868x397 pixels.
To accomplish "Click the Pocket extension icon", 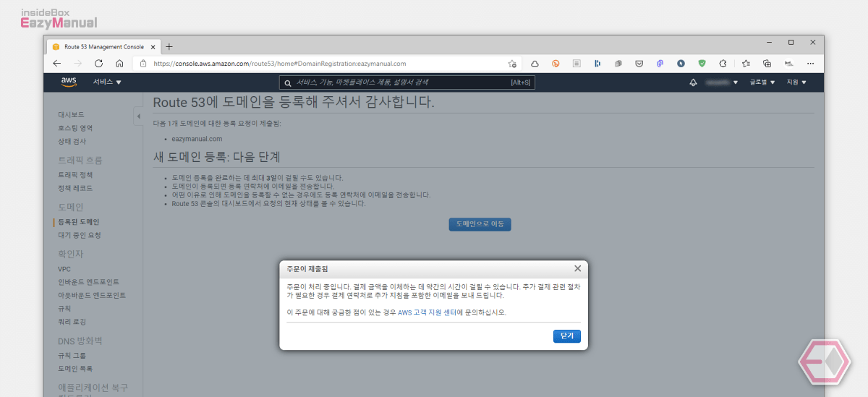I will pos(639,64).
